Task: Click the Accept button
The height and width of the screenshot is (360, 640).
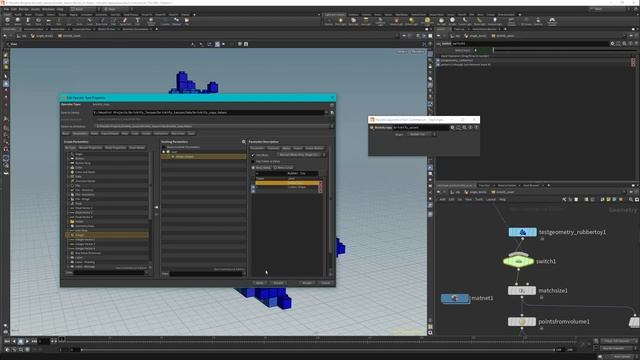Action: 307,283
